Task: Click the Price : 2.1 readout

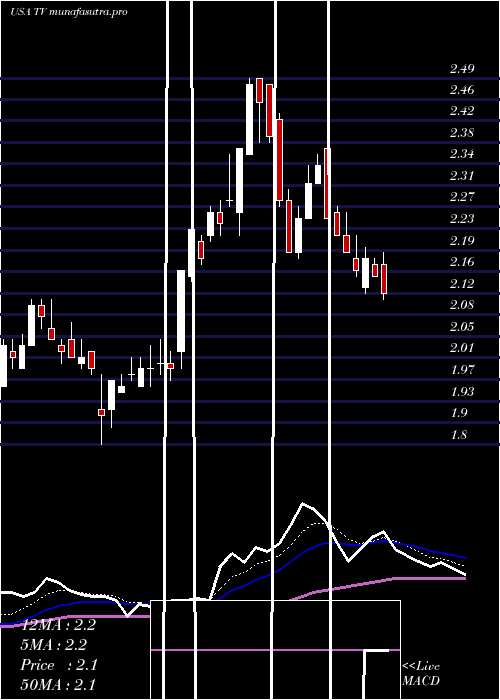Action: (x=58, y=665)
